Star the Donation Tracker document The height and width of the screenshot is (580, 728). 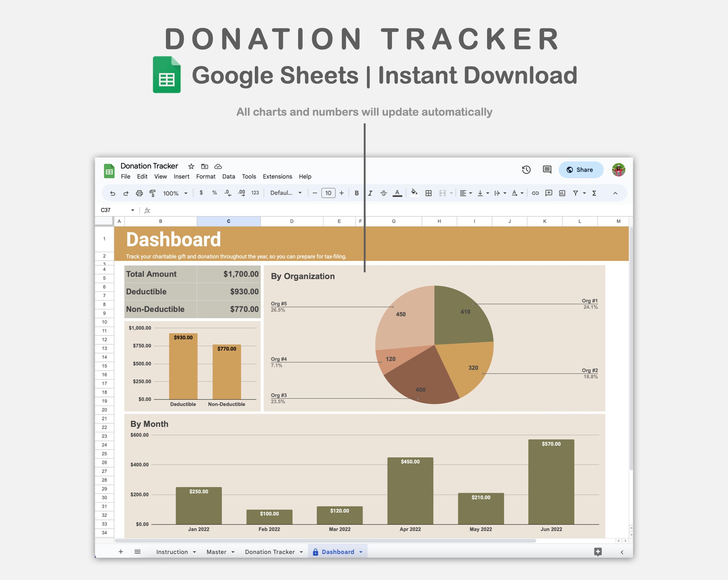click(x=191, y=166)
